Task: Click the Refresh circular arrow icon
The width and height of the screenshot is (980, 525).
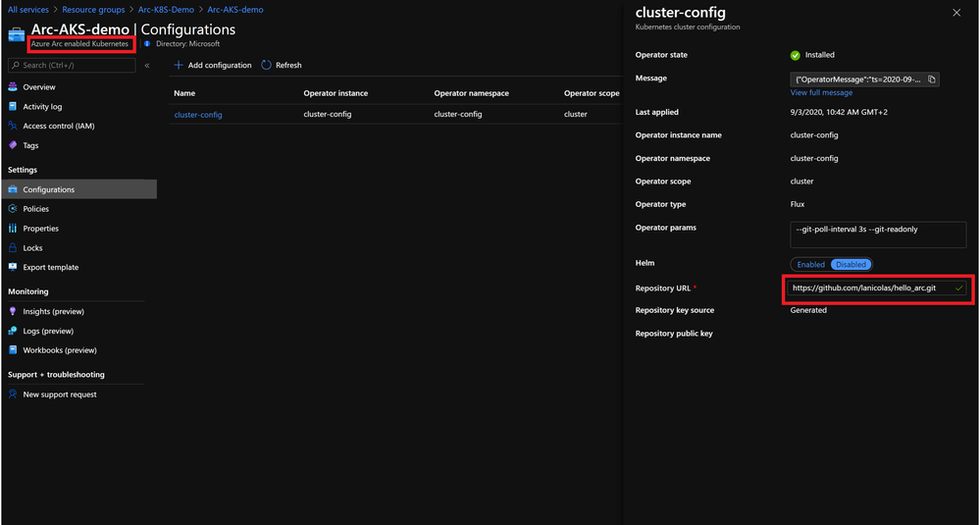Action: (266, 65)
